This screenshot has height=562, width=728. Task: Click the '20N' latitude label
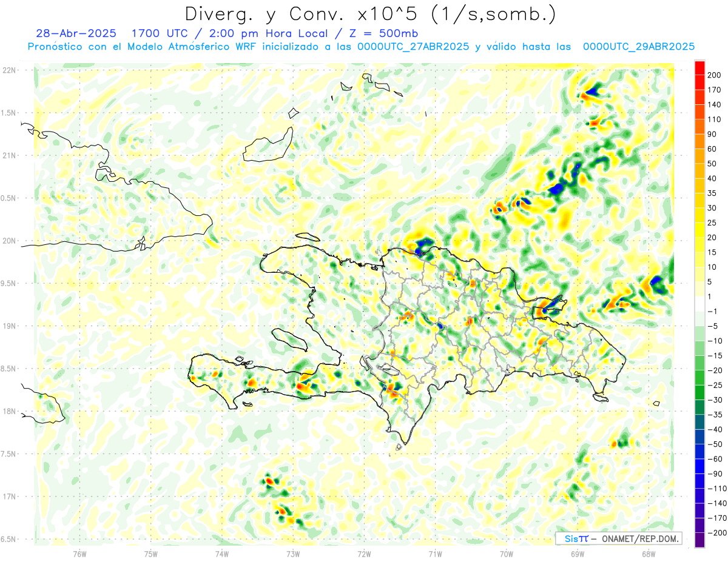point(9,241)
